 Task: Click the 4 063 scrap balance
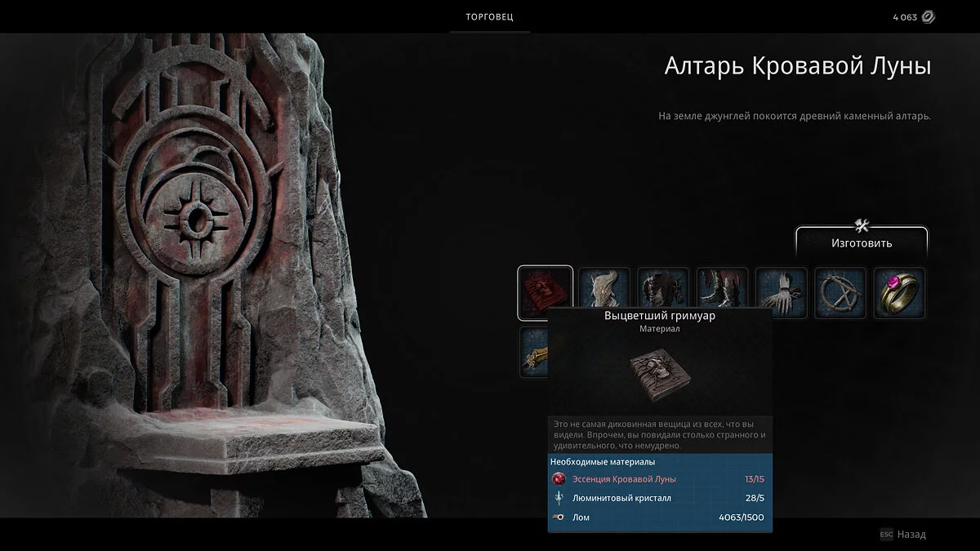coord(904,17)
